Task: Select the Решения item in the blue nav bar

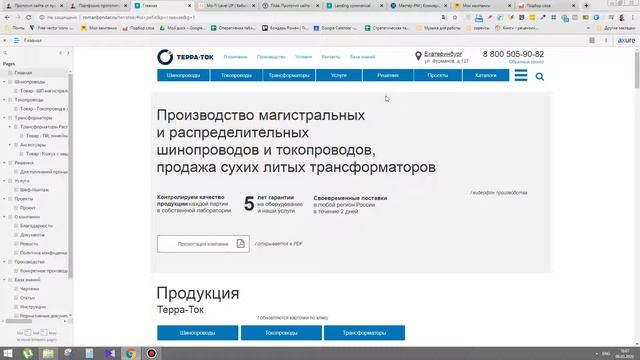Action: (388, 76)
